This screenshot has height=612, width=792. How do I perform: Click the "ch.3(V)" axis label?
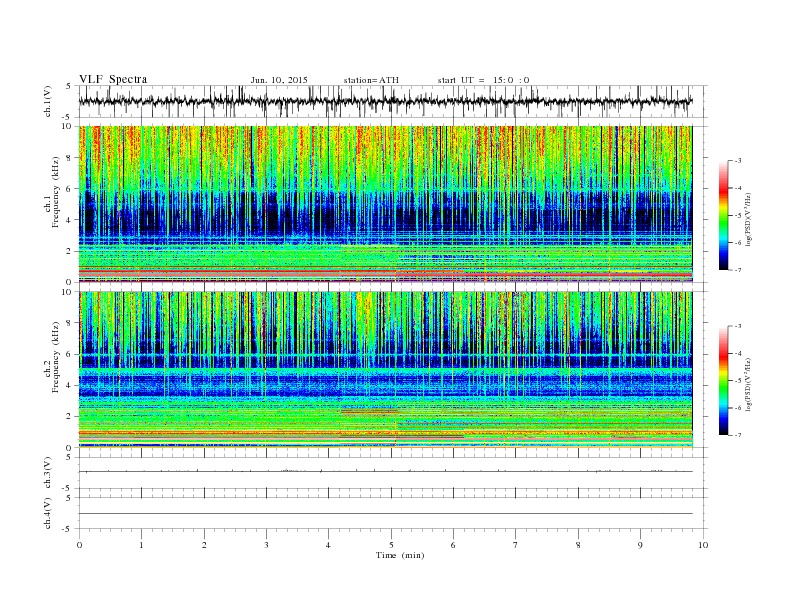click(47, 473)
